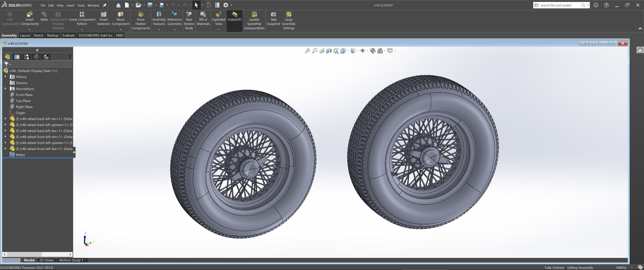Open Motion Study 1 tab

[71, 260]
